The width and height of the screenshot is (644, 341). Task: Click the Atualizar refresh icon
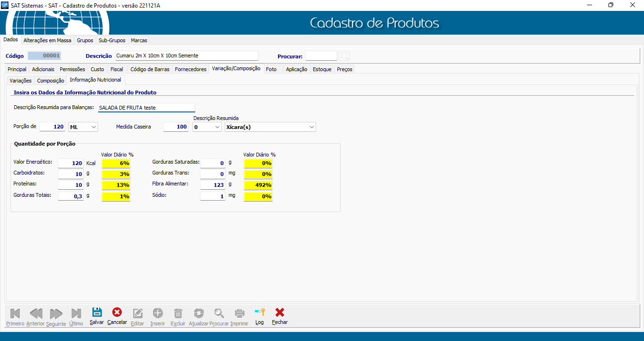(x=199, y=313)
